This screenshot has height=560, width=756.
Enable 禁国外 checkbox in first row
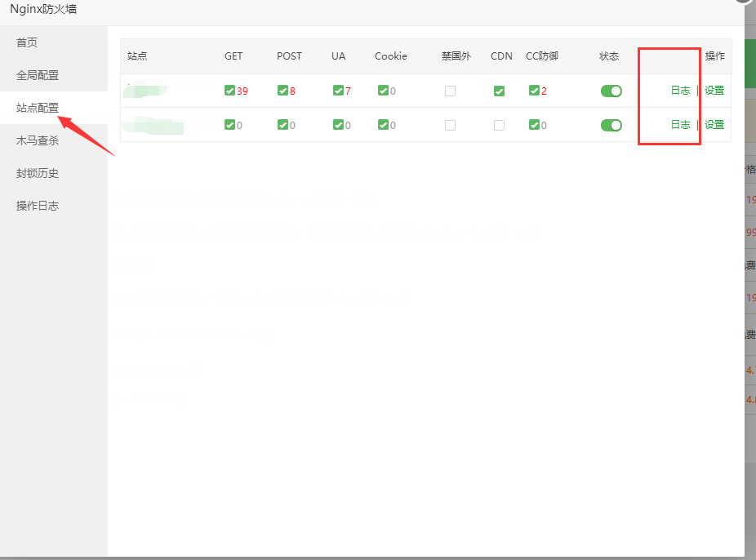451,91
